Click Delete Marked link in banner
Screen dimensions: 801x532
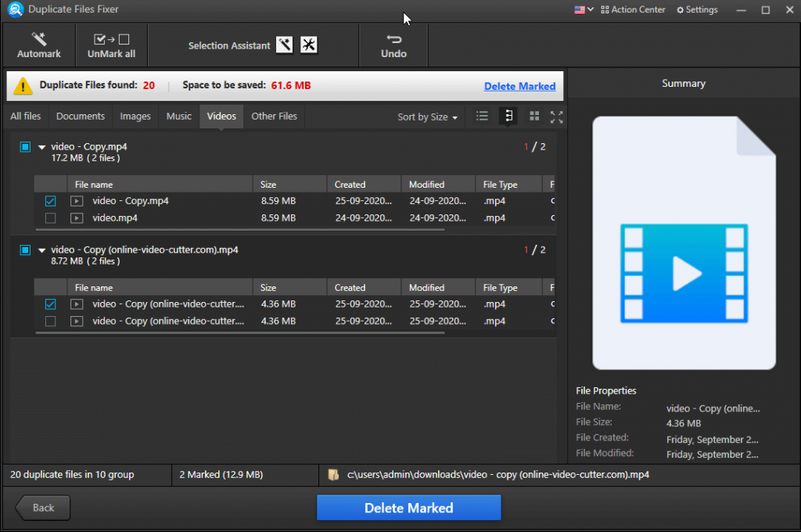519,86
